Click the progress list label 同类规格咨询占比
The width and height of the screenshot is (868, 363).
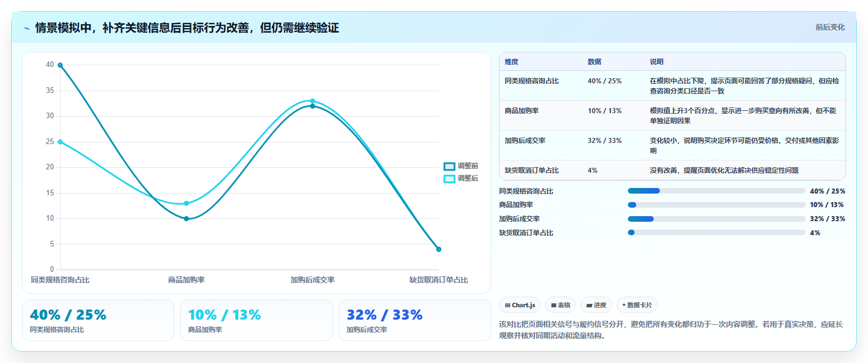pos(526,191)
